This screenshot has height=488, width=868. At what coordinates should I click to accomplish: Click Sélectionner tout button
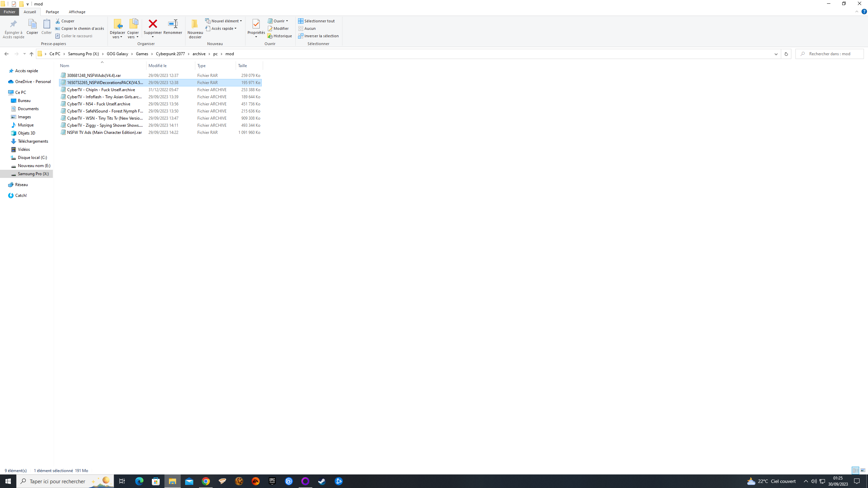click(x=316, y=21)
